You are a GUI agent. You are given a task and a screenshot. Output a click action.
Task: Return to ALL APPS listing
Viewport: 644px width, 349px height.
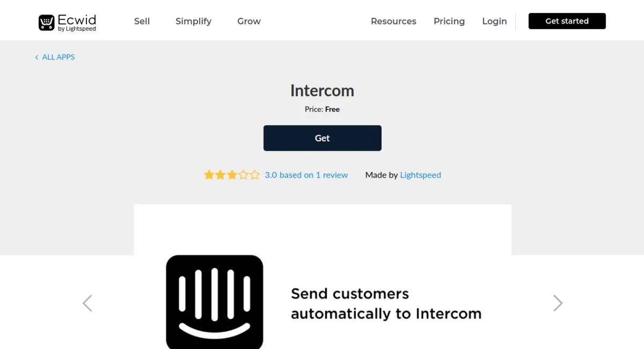(58, 57)
